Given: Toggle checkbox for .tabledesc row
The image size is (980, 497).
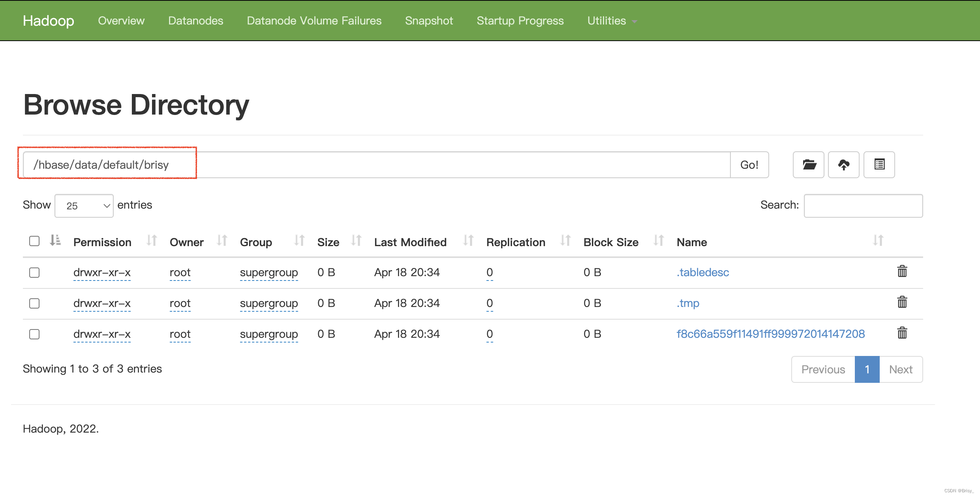Looking at the screenshot, I should (35, 272).
